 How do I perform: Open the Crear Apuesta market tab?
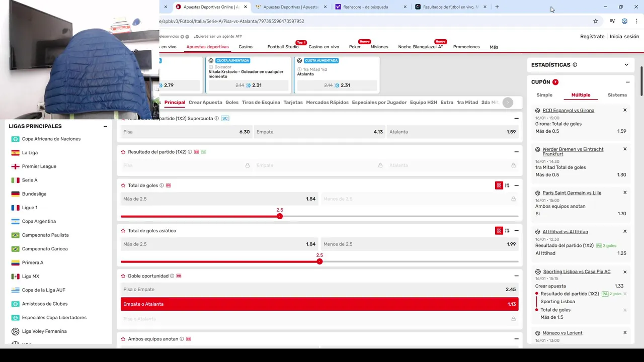coord(205,103)
